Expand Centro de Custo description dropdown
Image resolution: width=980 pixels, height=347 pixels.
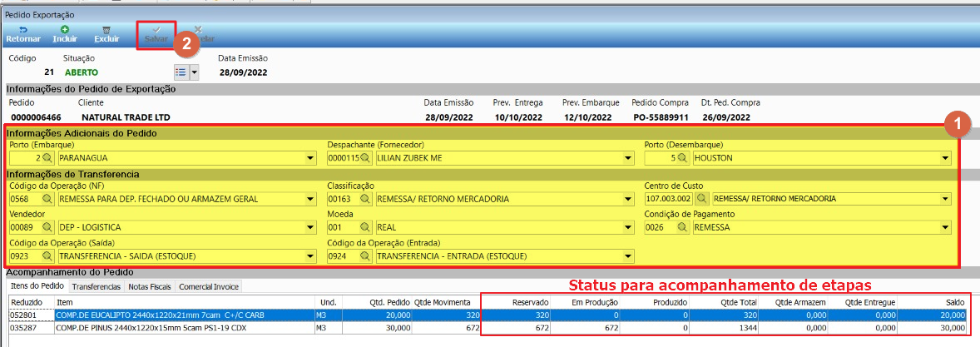tap(946, 200)
